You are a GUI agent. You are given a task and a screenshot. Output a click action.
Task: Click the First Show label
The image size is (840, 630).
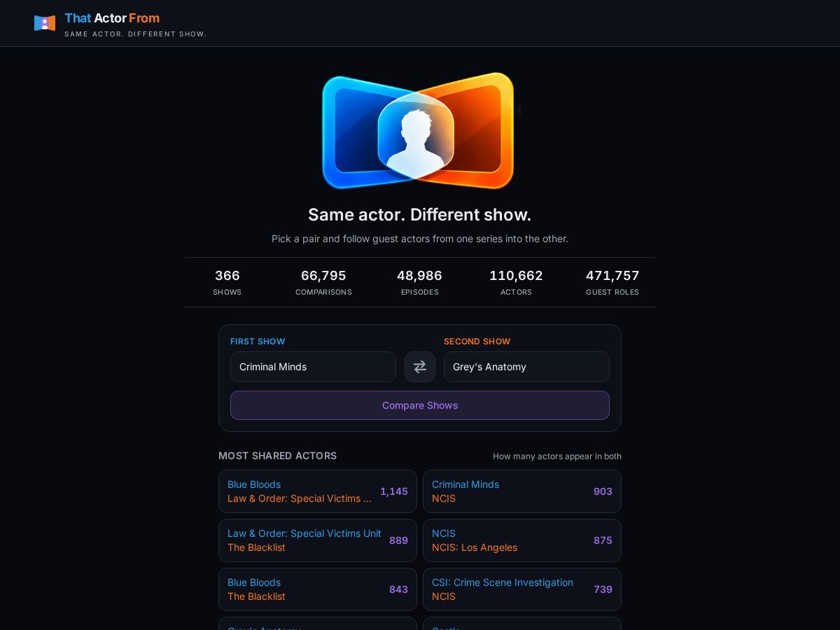[258, 342]
